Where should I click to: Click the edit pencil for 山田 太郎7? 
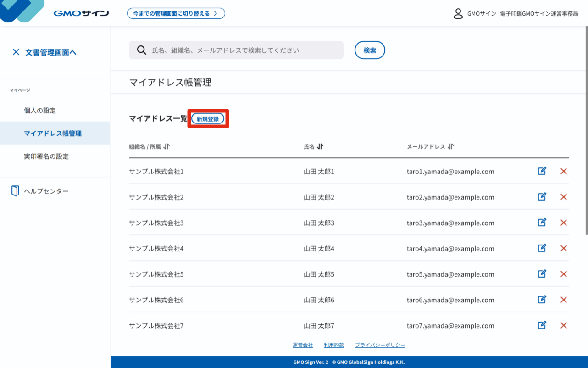(542, 325)
